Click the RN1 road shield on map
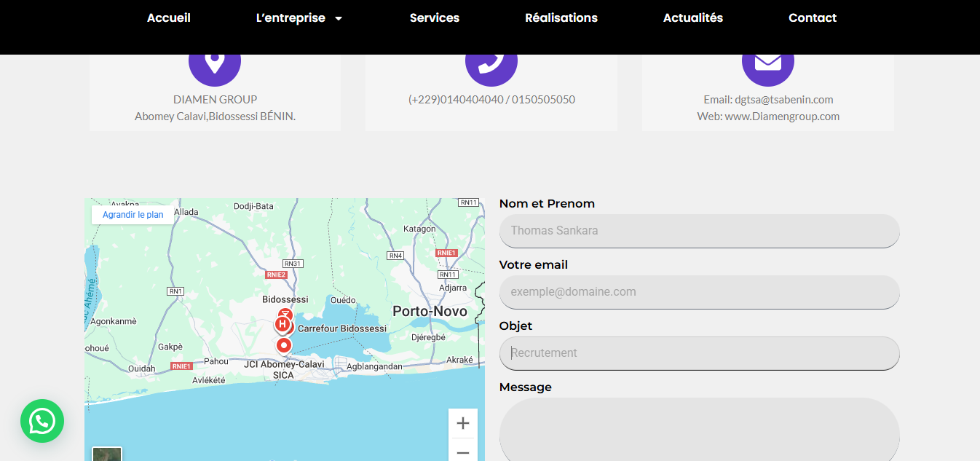Screen dimensions: 980x461 (175, 291)
